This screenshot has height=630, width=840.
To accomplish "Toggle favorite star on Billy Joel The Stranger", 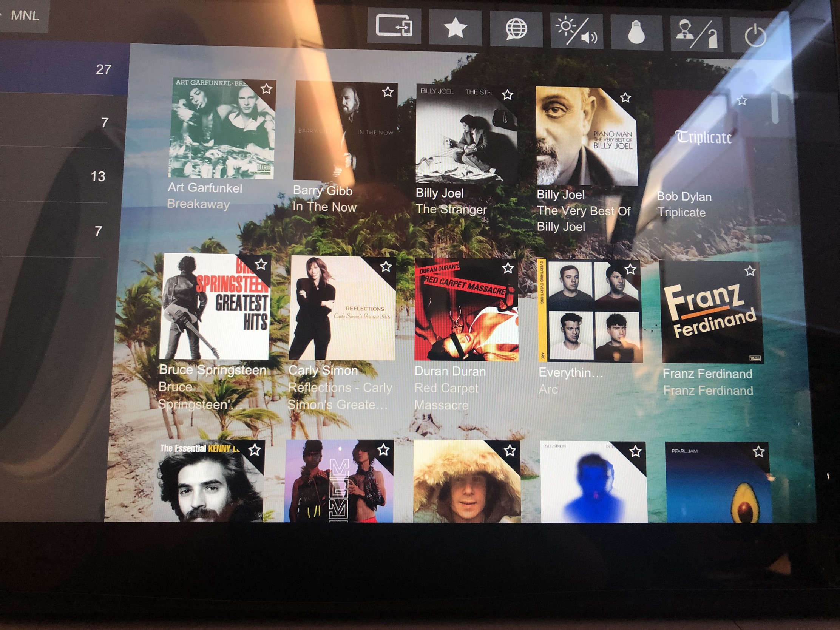I will pos(507,94).
